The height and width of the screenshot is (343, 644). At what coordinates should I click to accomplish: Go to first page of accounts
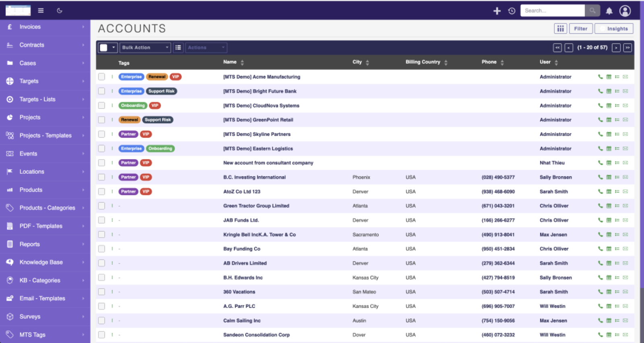tap(557, 48)
